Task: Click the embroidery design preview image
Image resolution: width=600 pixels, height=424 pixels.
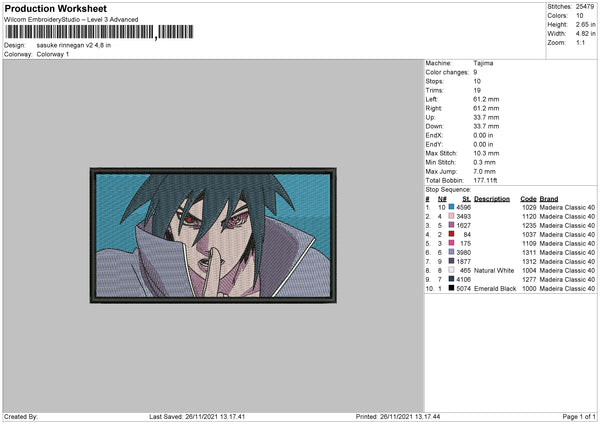Action: click(x=213, y=235)
